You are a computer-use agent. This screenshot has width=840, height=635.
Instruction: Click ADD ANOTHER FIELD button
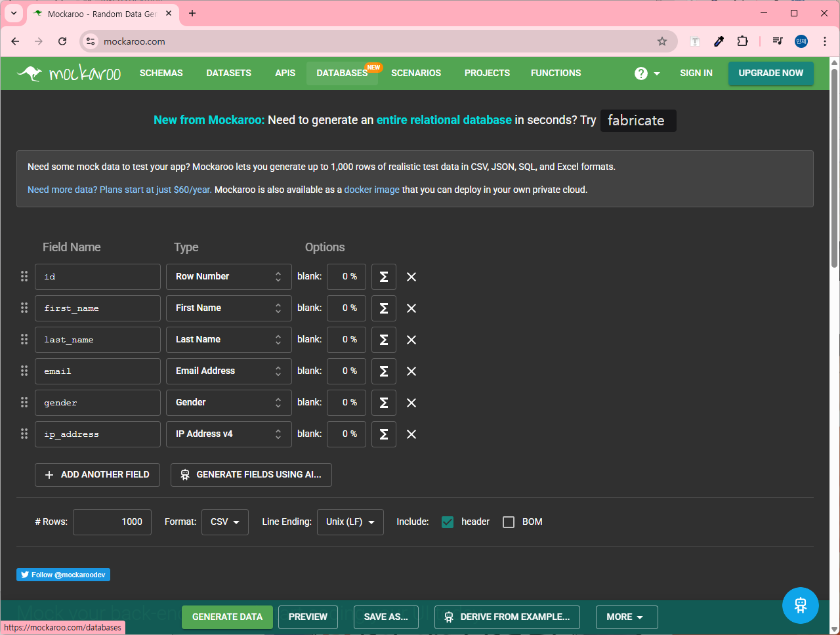tap(97, 475)
